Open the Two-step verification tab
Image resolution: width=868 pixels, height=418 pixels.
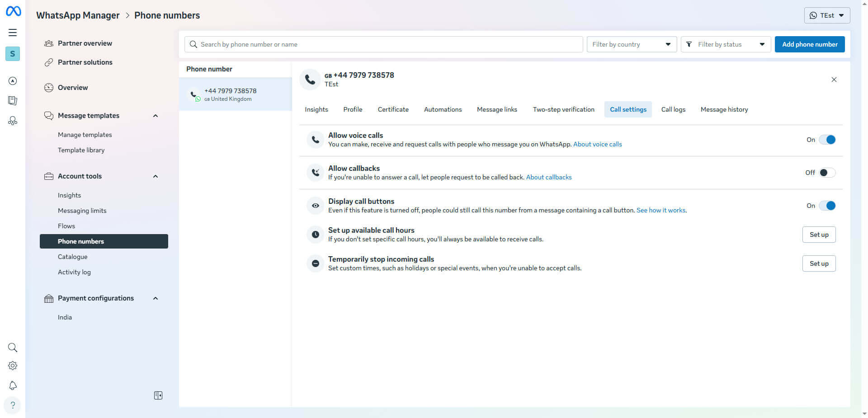pos(563,109)
